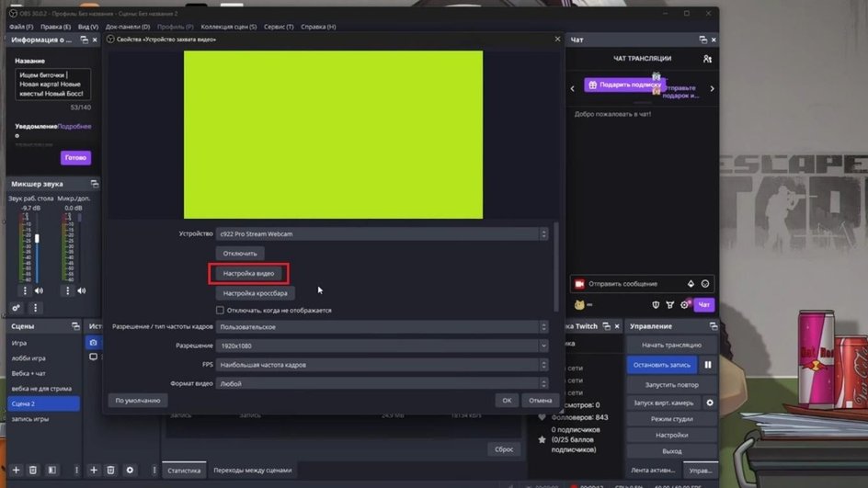Open the Док-панели menu
The width and height of the screenshot is (868, 488).
click(127, 27)
